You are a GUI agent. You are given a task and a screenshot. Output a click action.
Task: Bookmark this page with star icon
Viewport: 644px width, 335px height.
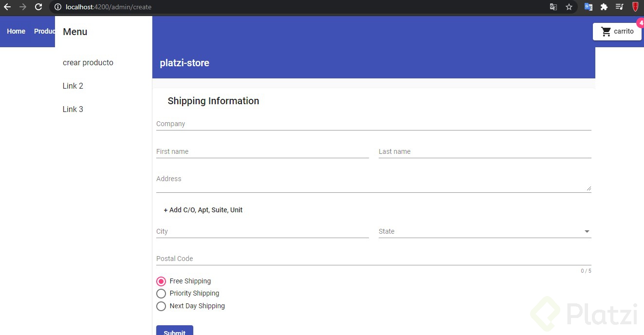(x=569, y=7)
